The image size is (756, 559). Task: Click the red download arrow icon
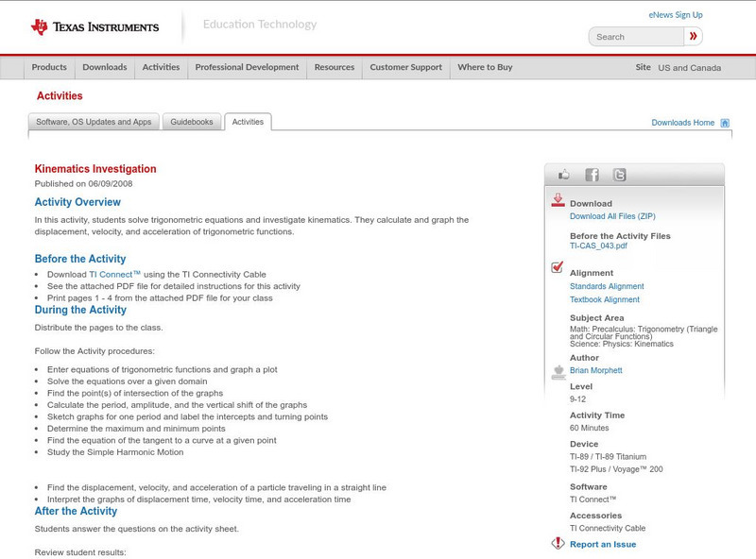click(558, 200)
